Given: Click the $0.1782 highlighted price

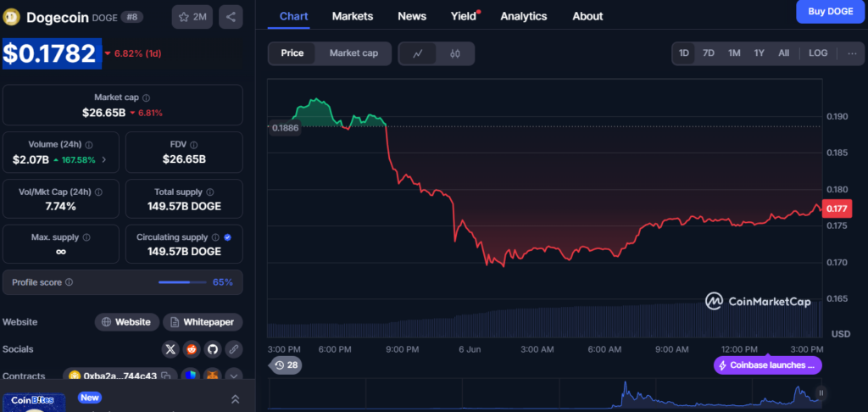Looking at the screenshot, I should click(x=52, y=53).
